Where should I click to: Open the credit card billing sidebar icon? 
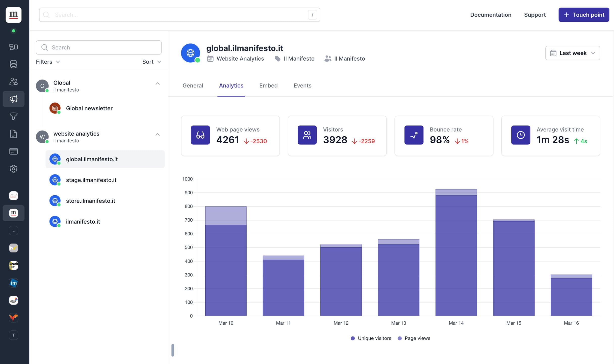coord(13,151)
